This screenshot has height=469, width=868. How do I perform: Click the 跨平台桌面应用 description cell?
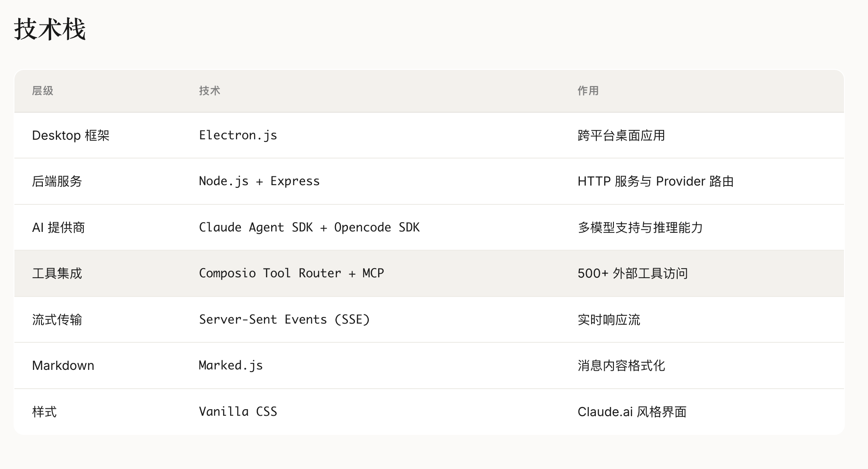point(621,135)
